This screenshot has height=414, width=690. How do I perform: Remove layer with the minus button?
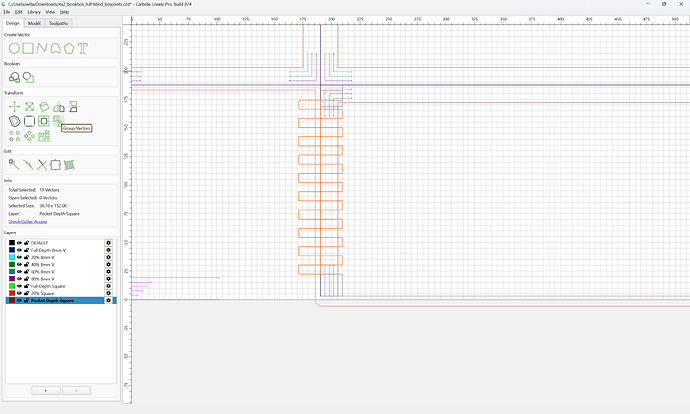[x=77, y=391]
